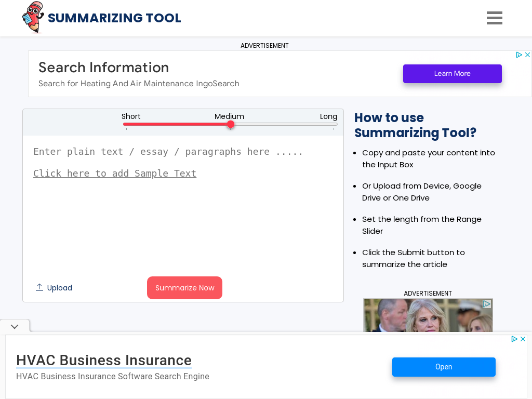Open the Upload option
The image size is (532, 399).
(54, 288)
